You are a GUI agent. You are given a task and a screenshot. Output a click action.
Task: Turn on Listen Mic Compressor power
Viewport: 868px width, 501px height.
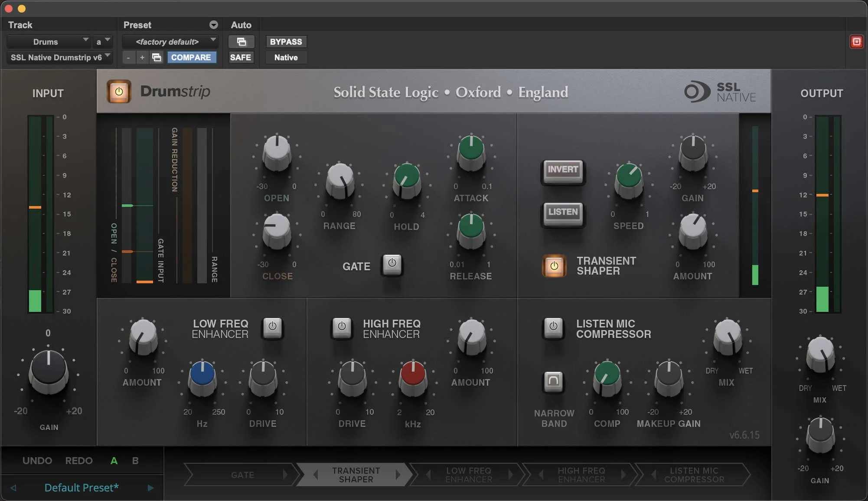tap(553, 327)
